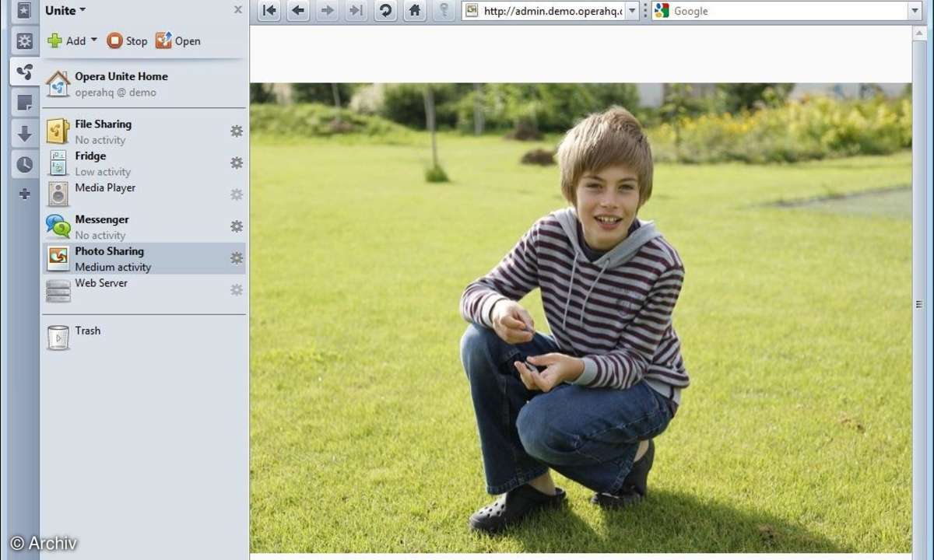Reload the current page
The image size is (934, 560).
coord(385,11)
